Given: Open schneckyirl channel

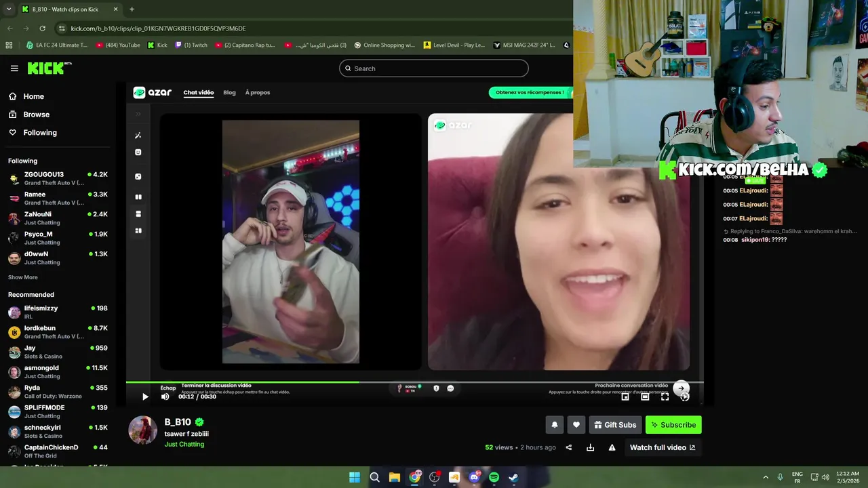Looking at the screenshot, I should click(58, 431).
